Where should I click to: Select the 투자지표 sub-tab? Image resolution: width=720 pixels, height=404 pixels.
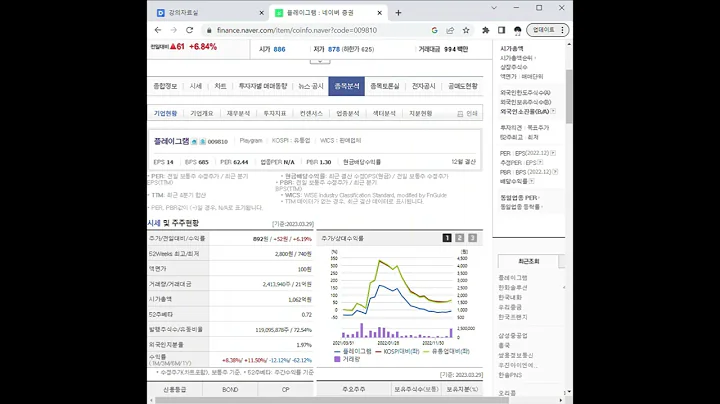point(275,113)
